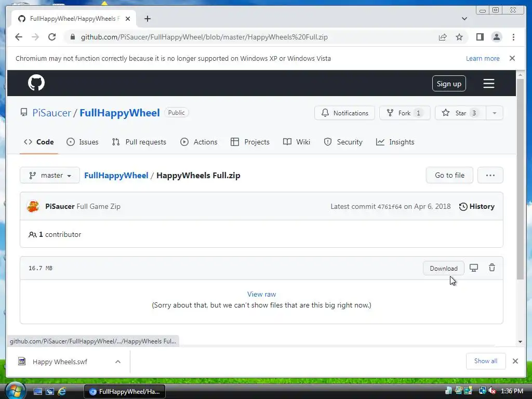Image resolution: width=532 pixels, height=399 pixels.
Task: Open the PiSaucer owner link
Action: click(x=51, y=113)
